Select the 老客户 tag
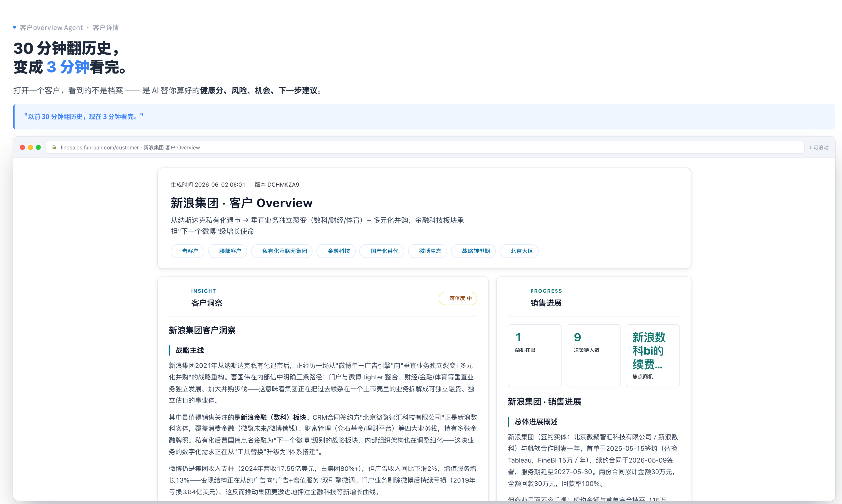Viewport: 842px width, 504px height. (187, 251)
